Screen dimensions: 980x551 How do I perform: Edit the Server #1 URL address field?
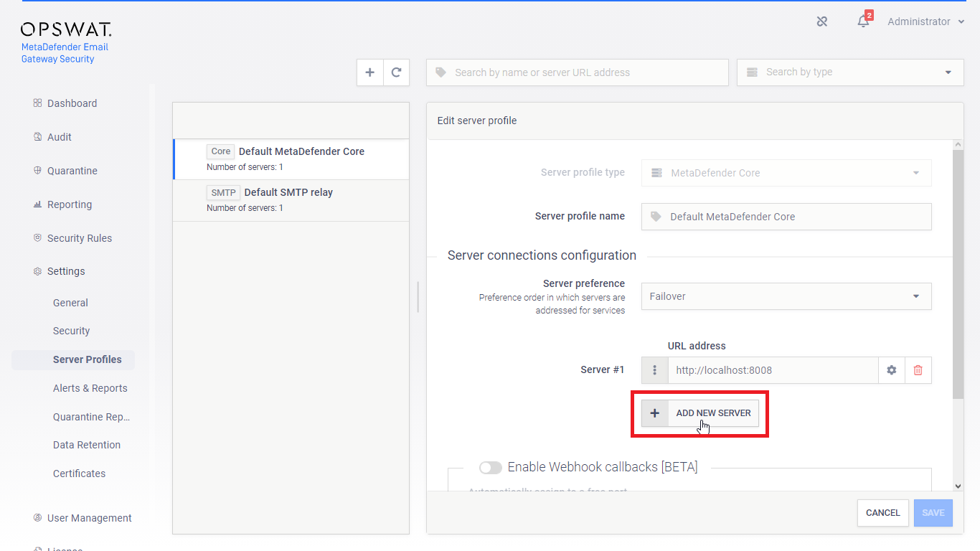773,370
